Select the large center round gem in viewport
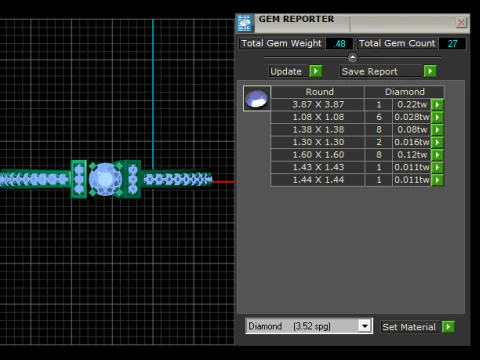 point(105,179)
